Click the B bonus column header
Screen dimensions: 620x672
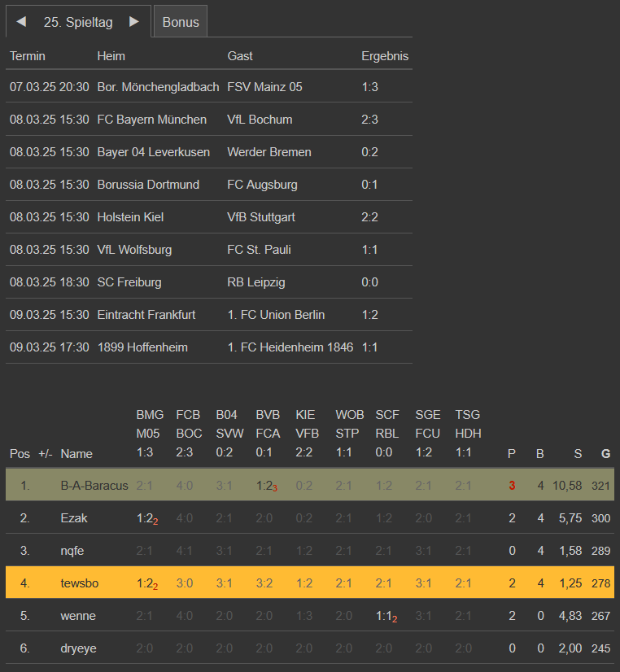[539, 454]
